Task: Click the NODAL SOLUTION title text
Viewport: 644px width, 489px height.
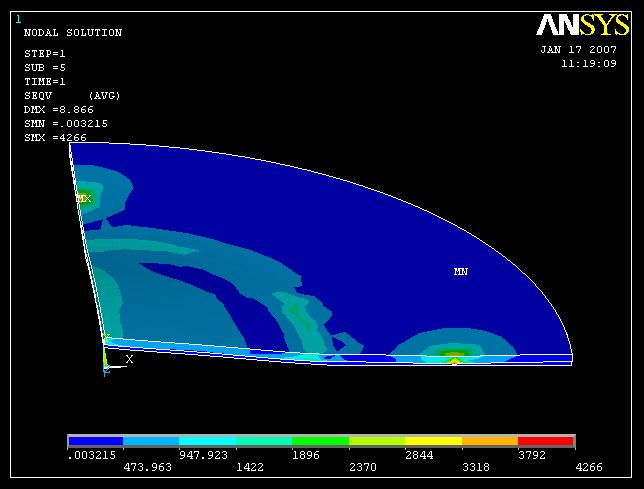Action: [73, 33]
